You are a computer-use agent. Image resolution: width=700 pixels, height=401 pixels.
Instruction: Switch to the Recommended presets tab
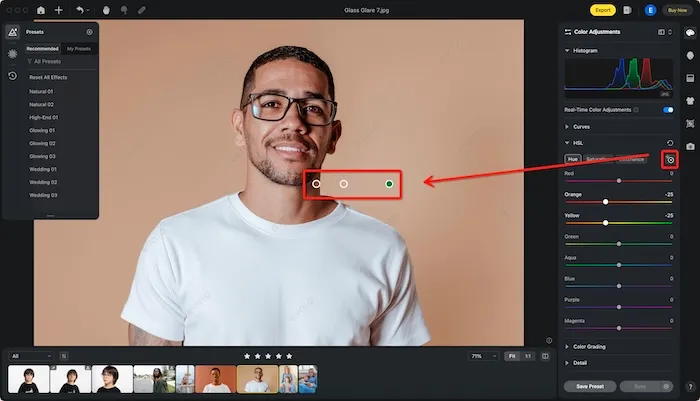click(x=42, y=49)
